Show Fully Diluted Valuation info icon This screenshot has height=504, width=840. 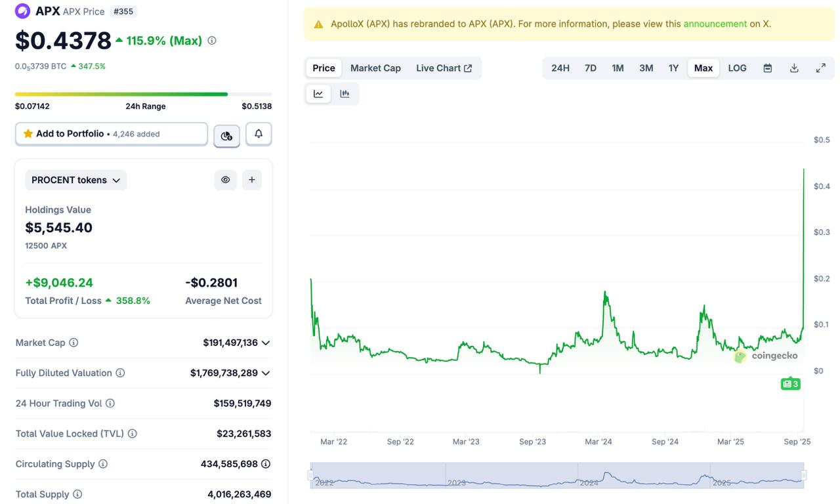120,373
